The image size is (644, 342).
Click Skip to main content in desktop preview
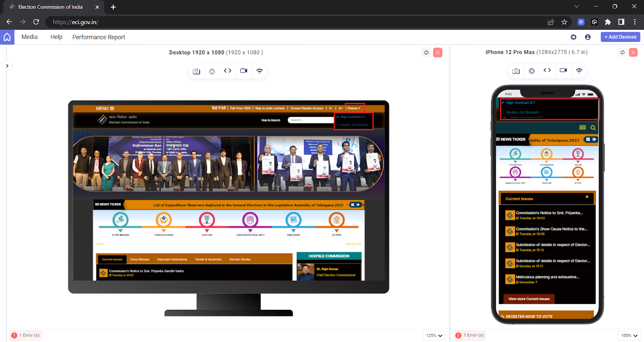click(270, 108)
